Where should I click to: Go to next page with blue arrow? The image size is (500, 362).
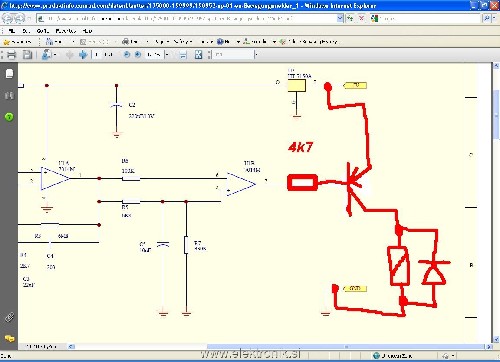click(83, 55)
